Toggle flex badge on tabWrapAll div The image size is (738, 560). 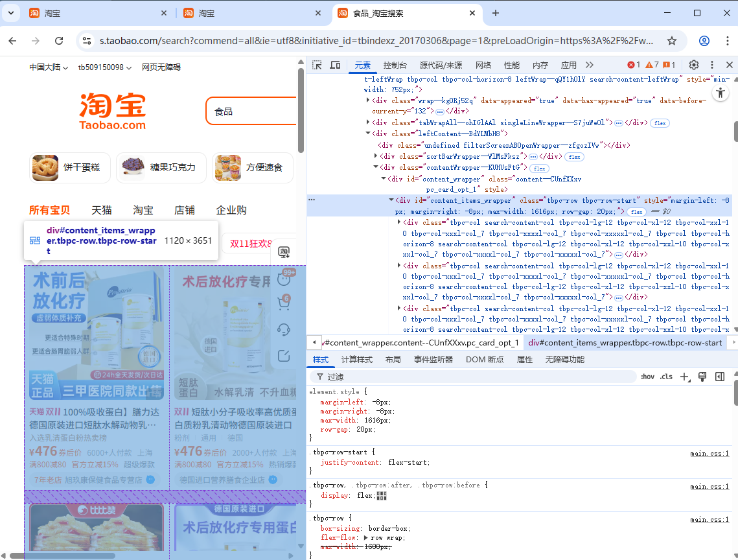(660, 123)
